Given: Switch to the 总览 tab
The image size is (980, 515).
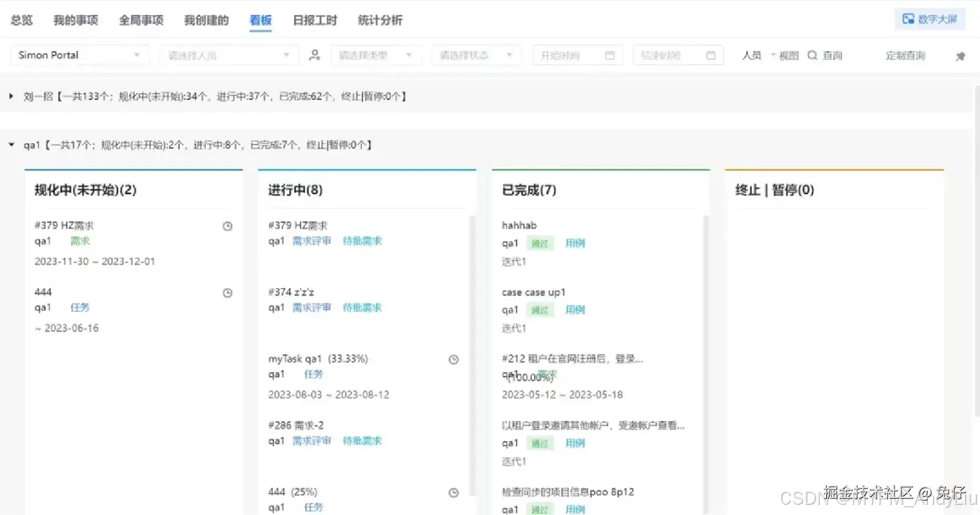Looking at the screenshot, I should [x=22, y=20].
